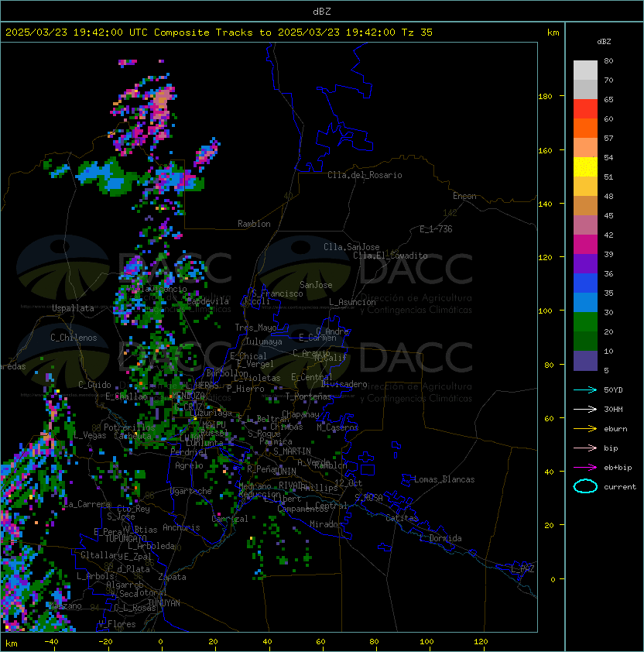Select the bright yellow 51-54 dBZ swatch

(x=585, y=167)
